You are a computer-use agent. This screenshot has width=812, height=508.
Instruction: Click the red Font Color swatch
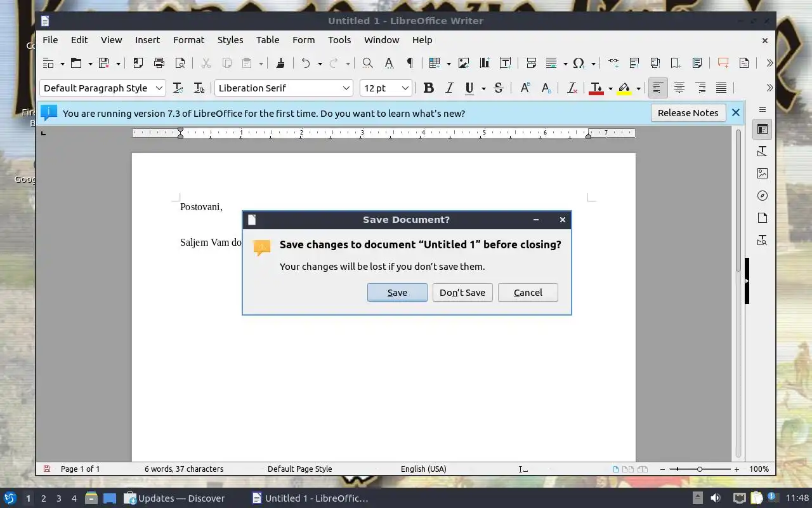[x=596, y=89]
